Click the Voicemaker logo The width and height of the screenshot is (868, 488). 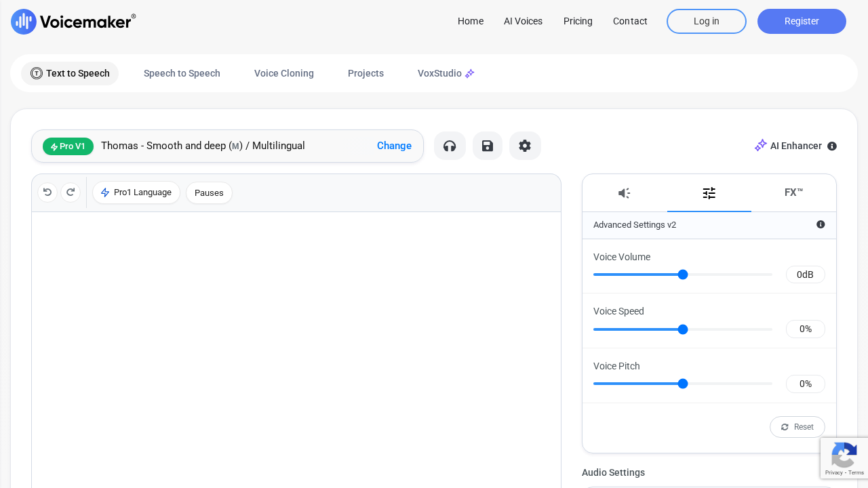pos(73,21)
